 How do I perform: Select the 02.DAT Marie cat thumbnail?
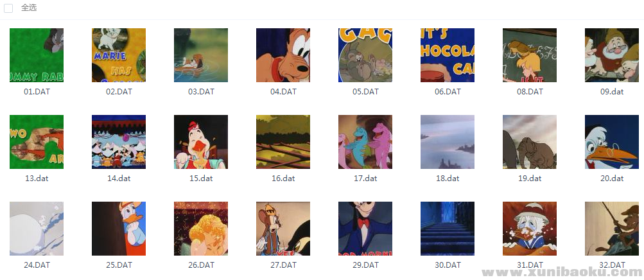coord(119,55)
